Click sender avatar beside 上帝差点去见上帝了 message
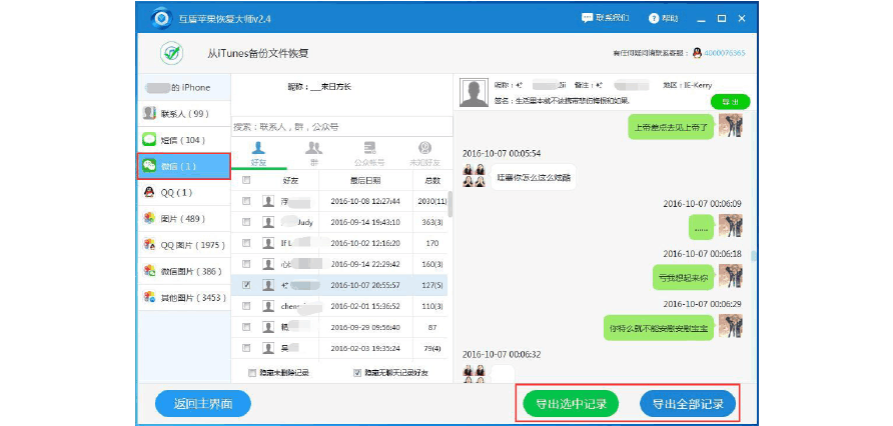Viewport: 893px width, 426px height. click(x=730, y=125)
